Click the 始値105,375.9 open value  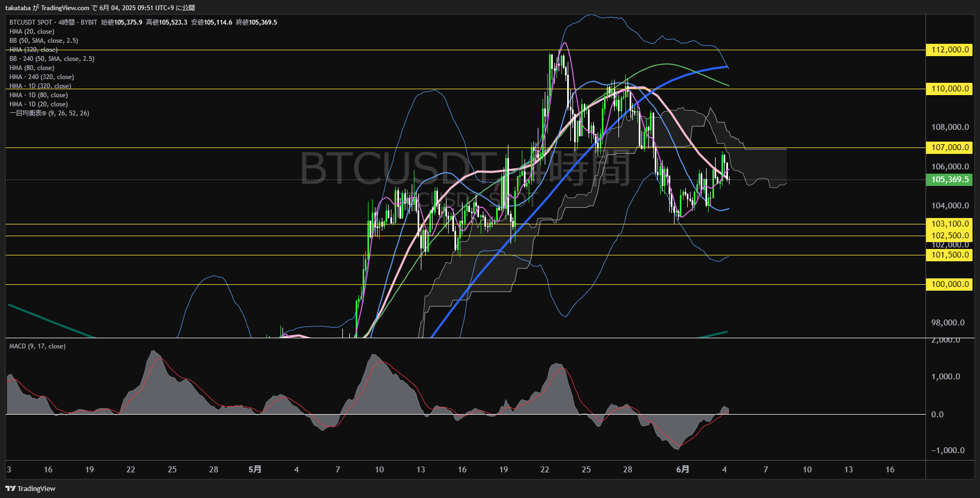click(x=122, y=22)
